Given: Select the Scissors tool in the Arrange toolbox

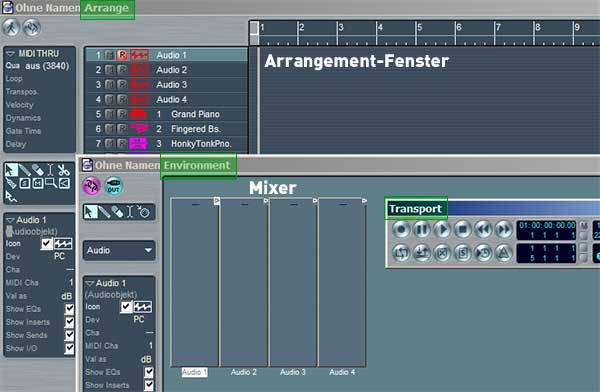Looking at the screenshot, I should tap(64, 170).
